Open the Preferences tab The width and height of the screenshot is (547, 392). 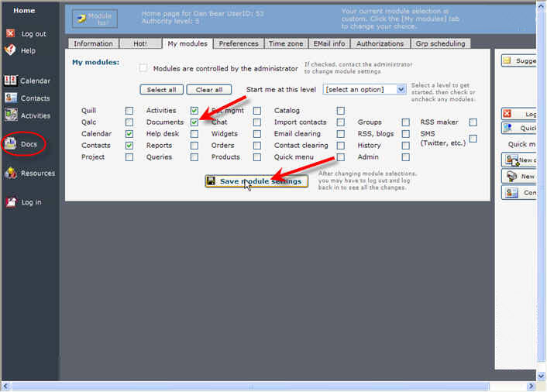[x=239, y=43]
